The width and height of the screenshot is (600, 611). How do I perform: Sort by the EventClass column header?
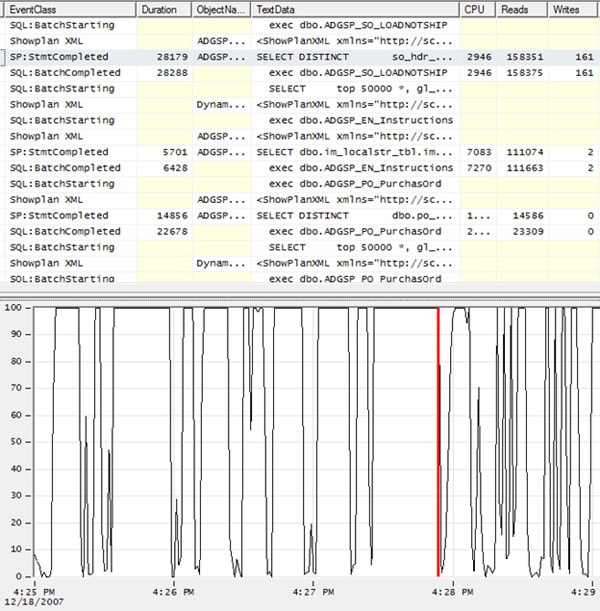[x=71, y=10]
